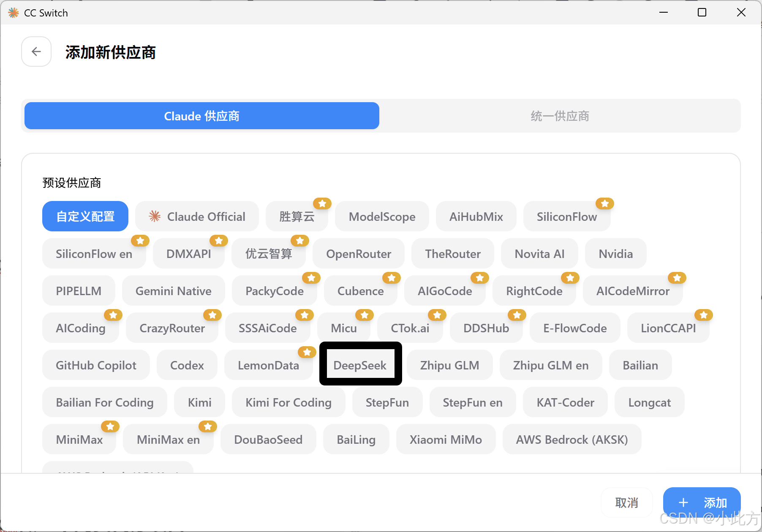The width and height of the screenshot is (762, 532).
Task: Switch to Claude 供应商 tab
Action: pyautogui.click(x=202, y=116)
